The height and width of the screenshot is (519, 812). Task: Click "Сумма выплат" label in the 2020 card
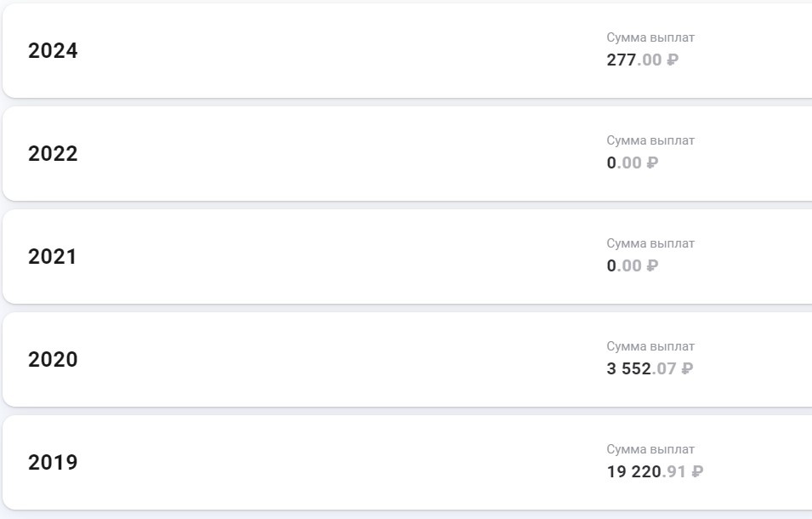650,346
